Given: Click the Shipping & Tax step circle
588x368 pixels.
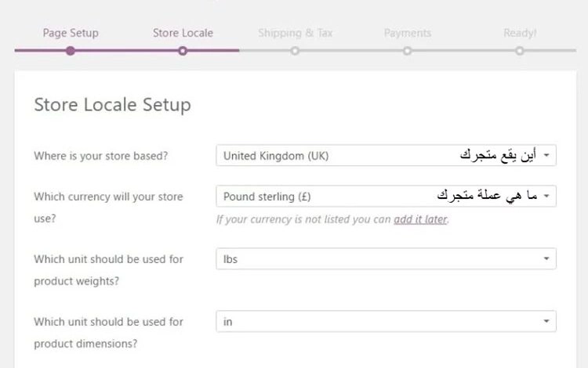Looking at the screenshot, I should [295, 51].
